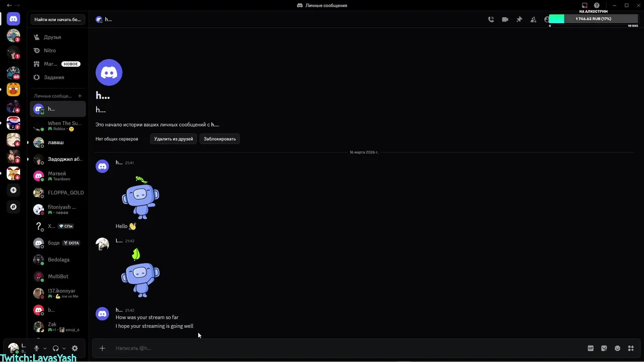This screenshot has height=362, width=644.
Task: Open the emoji picker
Action: (617, 348)
